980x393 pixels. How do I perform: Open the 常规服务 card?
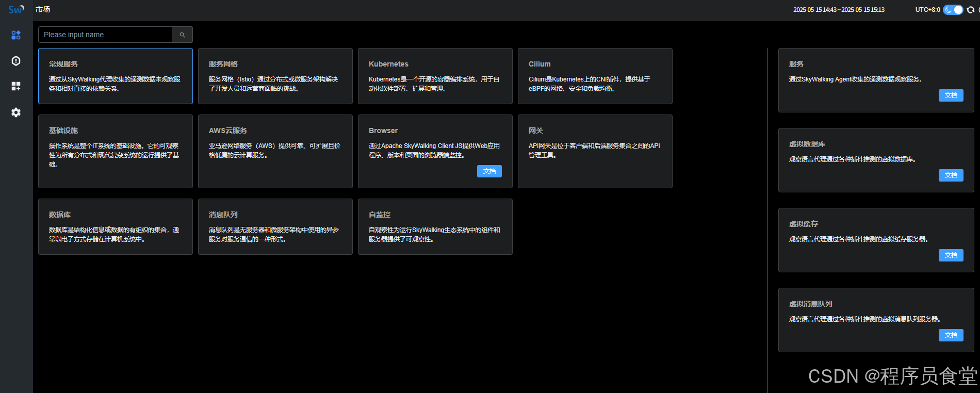click(116, 76)
